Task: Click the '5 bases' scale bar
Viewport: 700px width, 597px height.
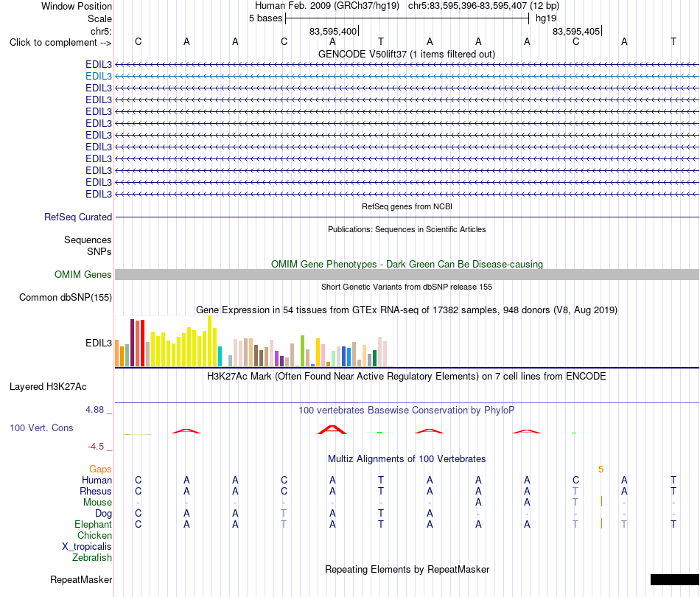Action: pos(407,18)
